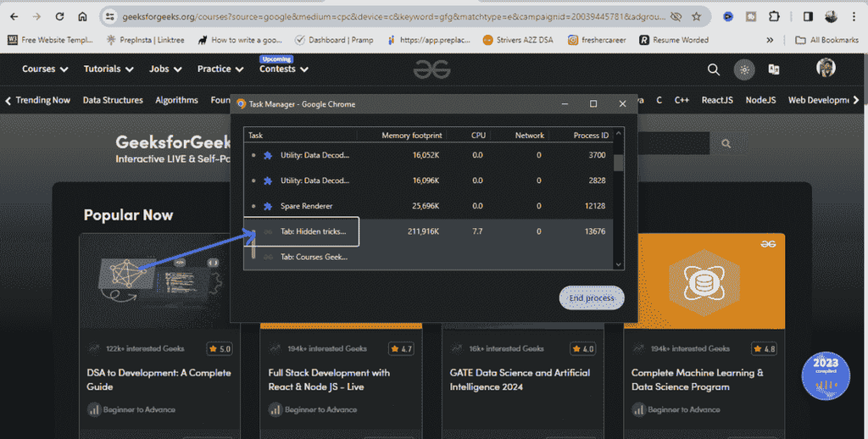Select the NodeJS topic
The width and height of the screenshot is (868, 439).
[x=760, y=100]
